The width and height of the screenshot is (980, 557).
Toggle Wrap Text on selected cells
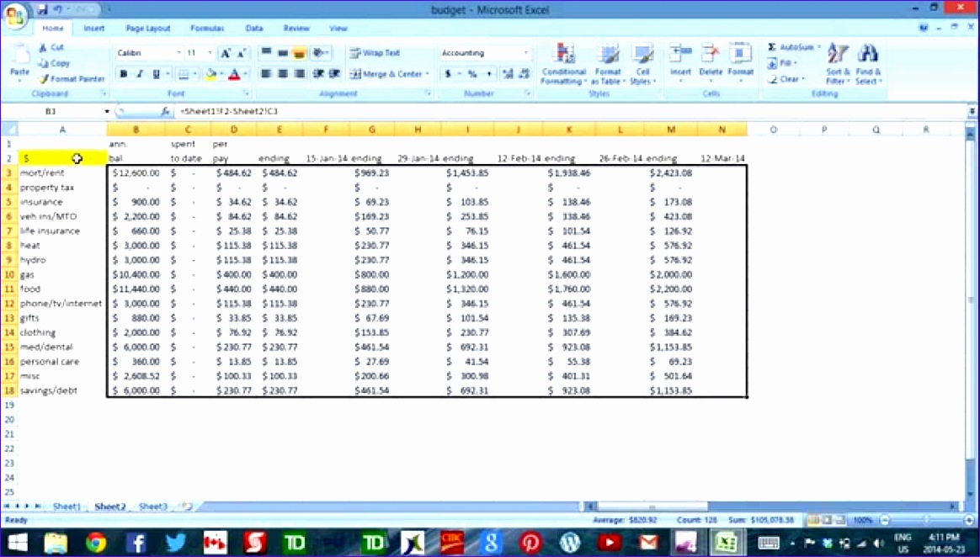click(x=375, y=53)
